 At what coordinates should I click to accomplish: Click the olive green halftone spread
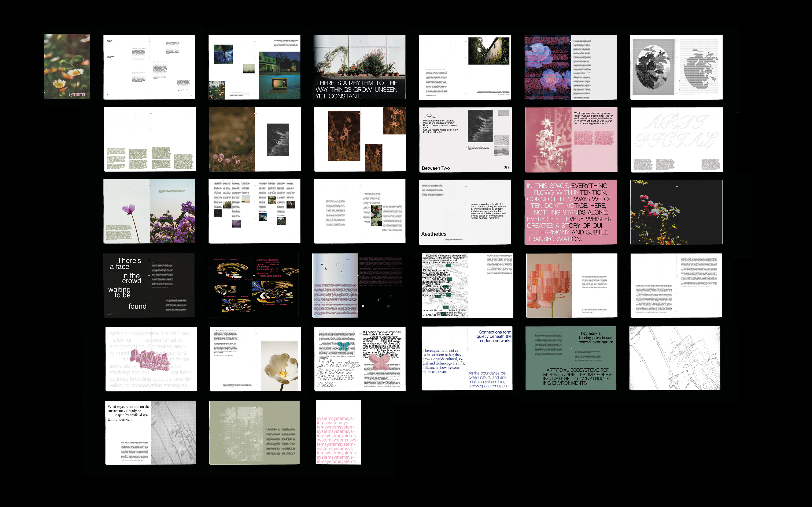coord(255,433)
